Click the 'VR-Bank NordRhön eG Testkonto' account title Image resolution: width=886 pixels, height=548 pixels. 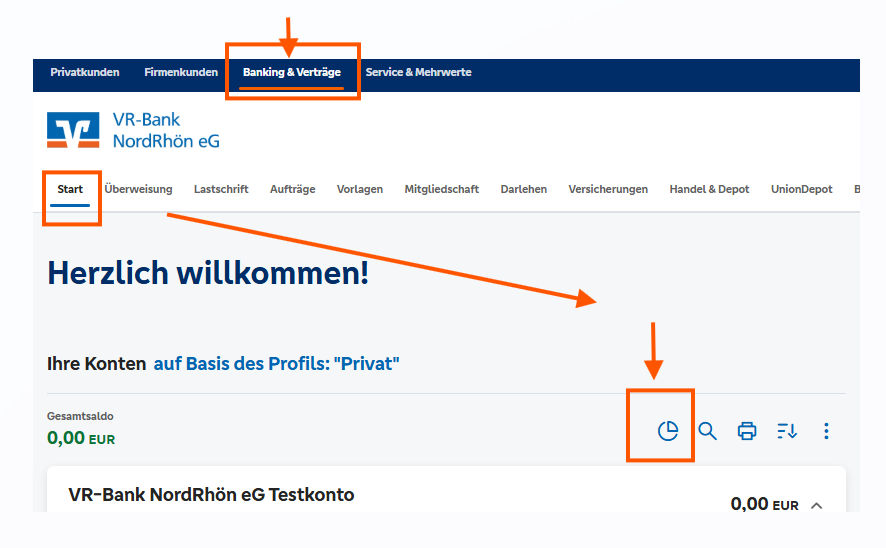point(211,495)
